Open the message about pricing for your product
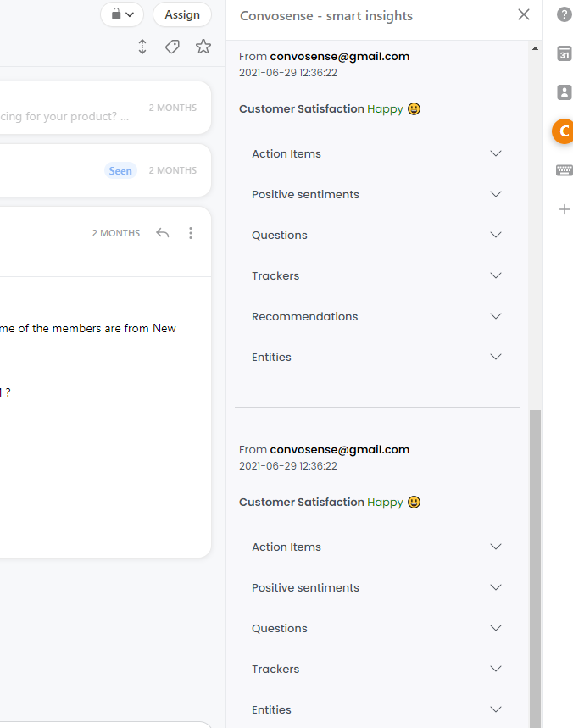Image resolution: width=573 pixels, height=728 pixels. click(x=105, y=108)
